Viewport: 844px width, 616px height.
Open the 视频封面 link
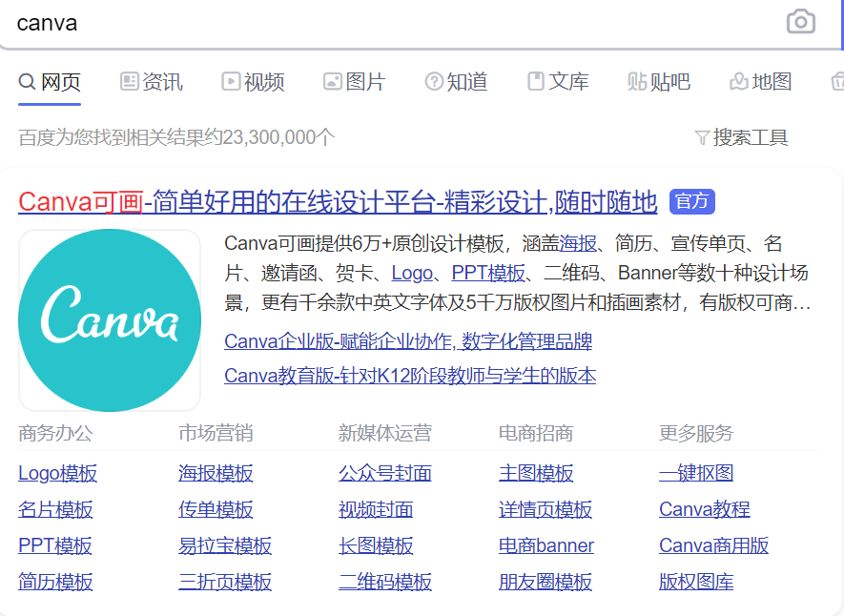point(376,509)
